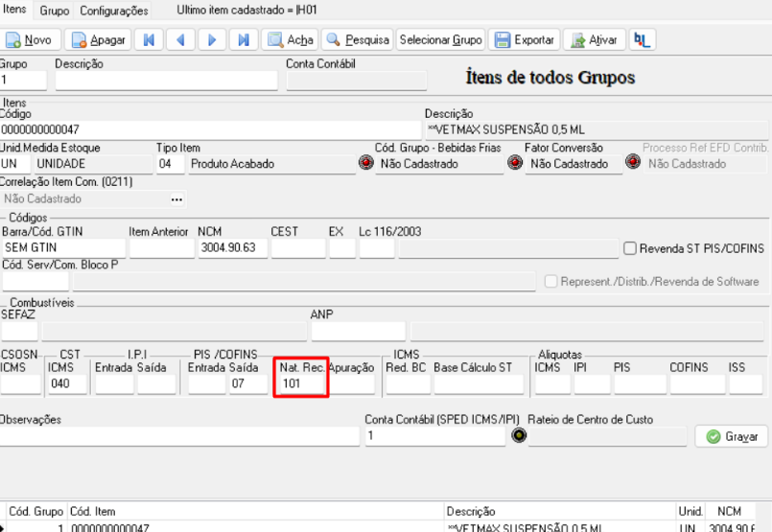
Task: Go to previous record arrow
Action: (180, 40)
